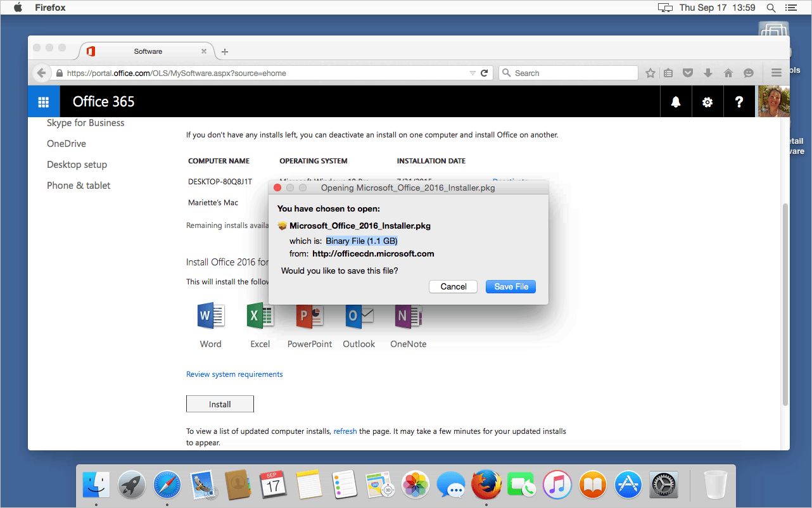Screen dimensions: 812x508
Task: Open Firefox hamburger menu
Action: 777,73
